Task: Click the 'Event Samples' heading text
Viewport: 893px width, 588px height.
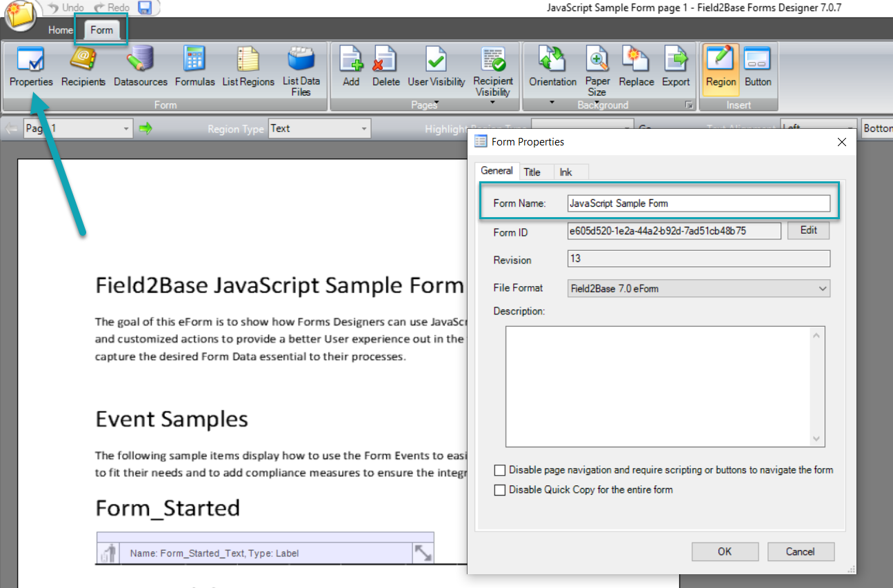Action: coord(172,419)
